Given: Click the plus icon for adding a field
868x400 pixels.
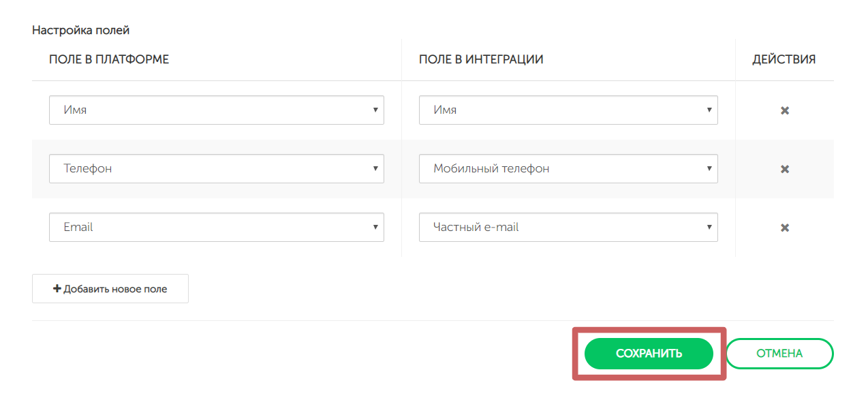Looking at the screenshot, I should tap(57, 289).
